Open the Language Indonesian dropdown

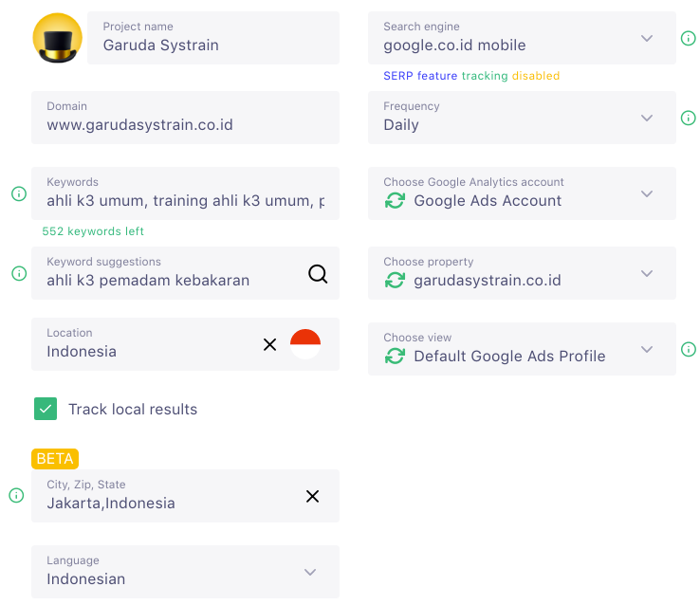(x=185, y=572)
